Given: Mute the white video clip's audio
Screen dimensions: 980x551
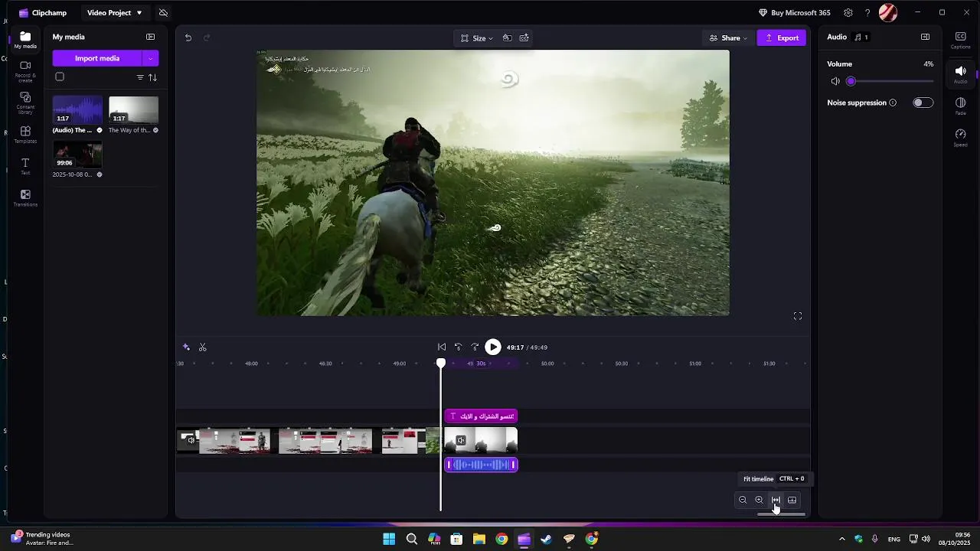Looking at the screenshot, I should coord(461,440).
